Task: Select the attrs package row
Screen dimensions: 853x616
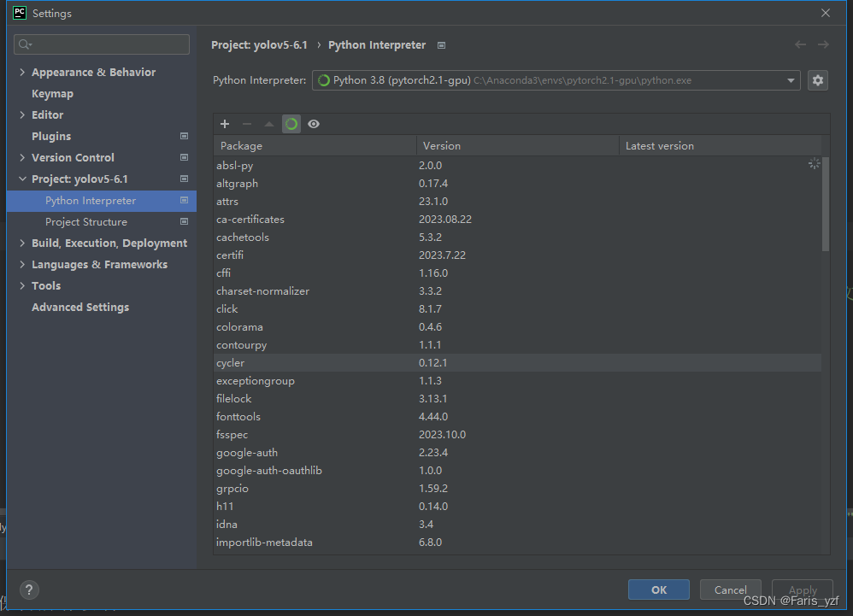Action: [x=517, y=201]
